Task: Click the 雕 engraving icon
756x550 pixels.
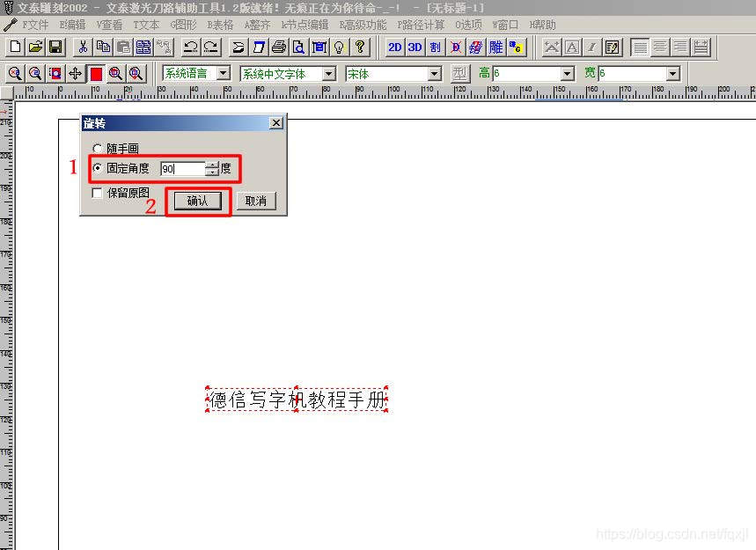Action: point(496,48)
